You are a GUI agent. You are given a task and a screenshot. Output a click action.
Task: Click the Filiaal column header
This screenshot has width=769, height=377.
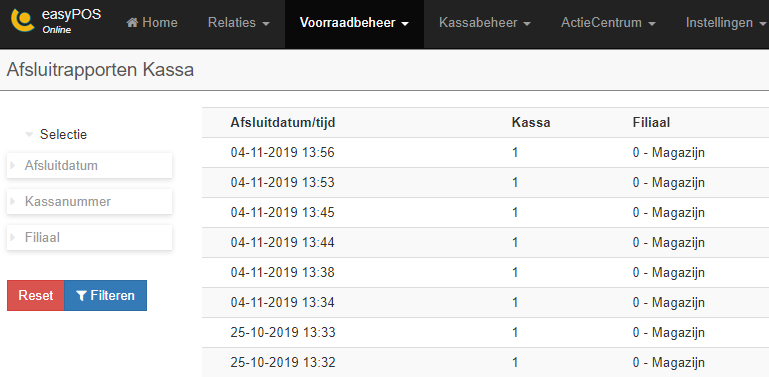point(651,122)
